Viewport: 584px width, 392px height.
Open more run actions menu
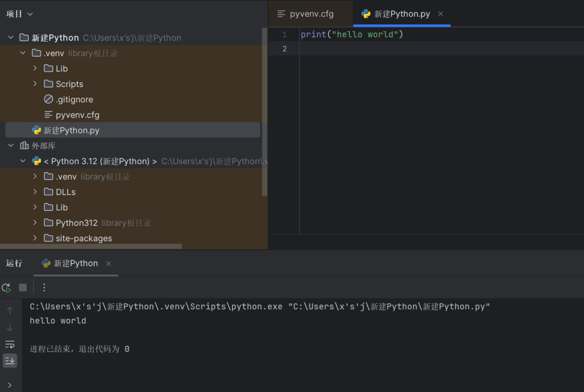[x=44, y=288]
